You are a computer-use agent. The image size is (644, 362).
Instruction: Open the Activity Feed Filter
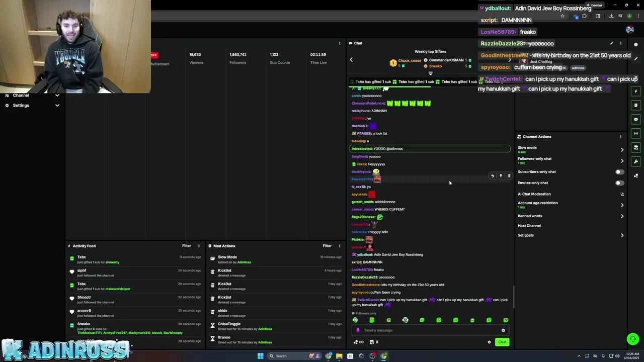tap(186, 246)
